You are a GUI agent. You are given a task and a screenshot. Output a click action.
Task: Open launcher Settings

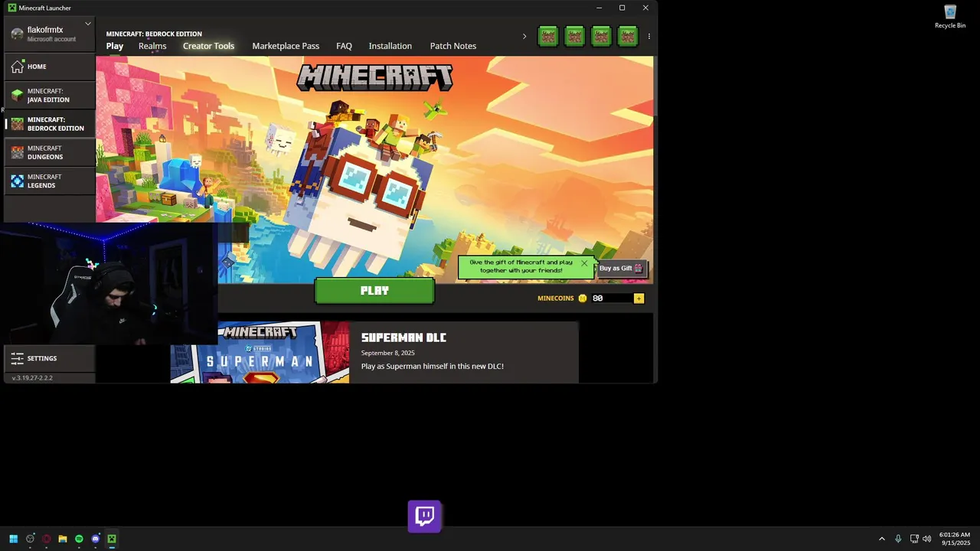click(x=50, y=358)
